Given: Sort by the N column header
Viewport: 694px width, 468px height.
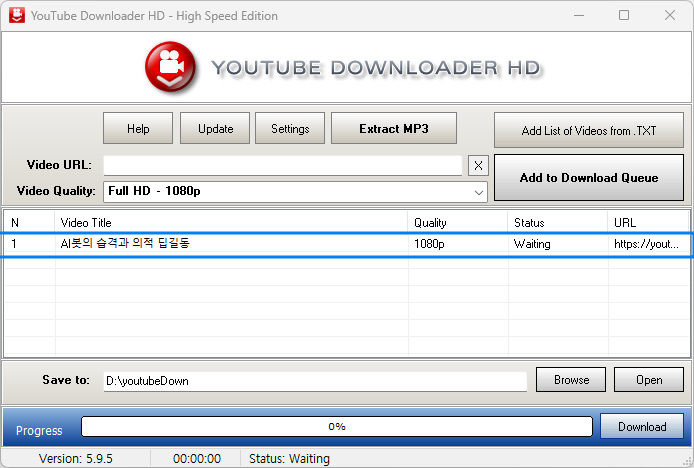Looking at the screenshot, I should [29, 223].
